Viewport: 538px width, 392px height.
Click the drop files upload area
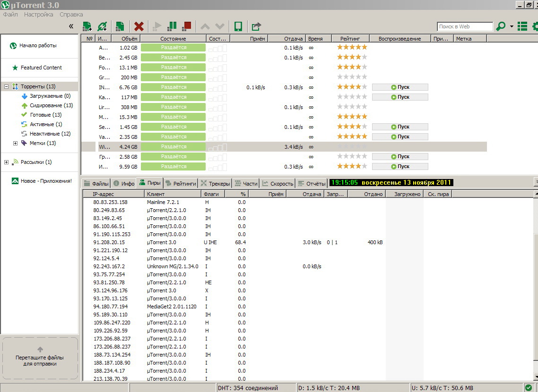(40, 358)
